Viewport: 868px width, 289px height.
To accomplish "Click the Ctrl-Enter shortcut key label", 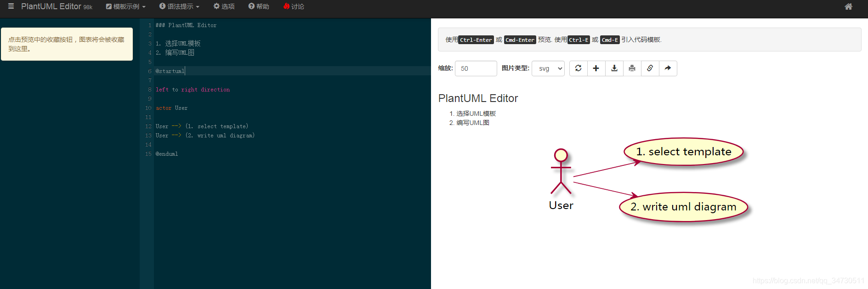I will click(x=476, y=40).
